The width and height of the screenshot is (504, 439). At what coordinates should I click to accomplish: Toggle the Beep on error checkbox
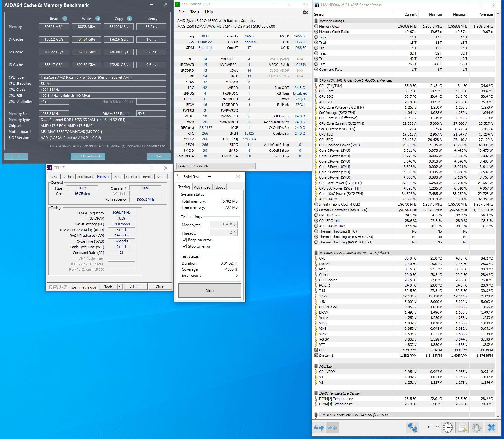pyautogui.click(x=184, y=240)
